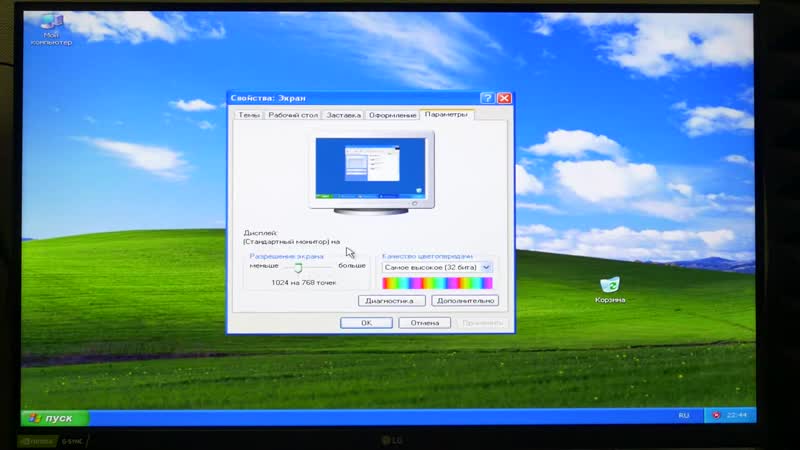Click the color spectrum preview bar
Screen dimensions: 800x450
tap(437, 283)
